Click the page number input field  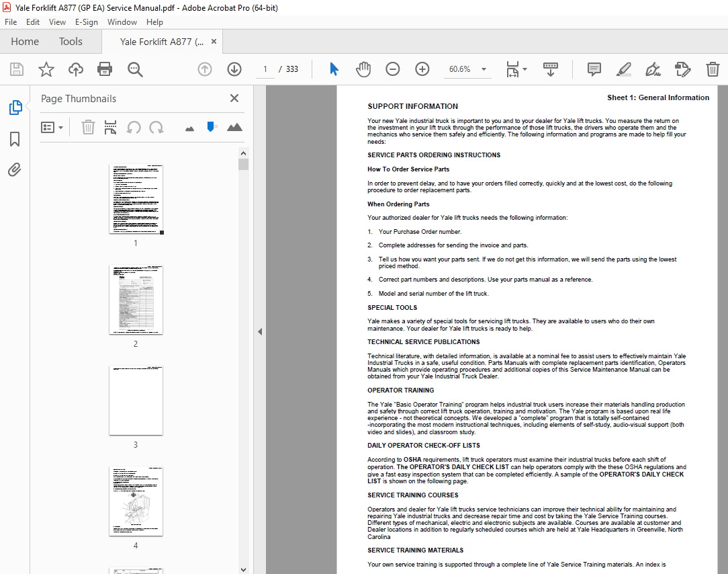265,69
